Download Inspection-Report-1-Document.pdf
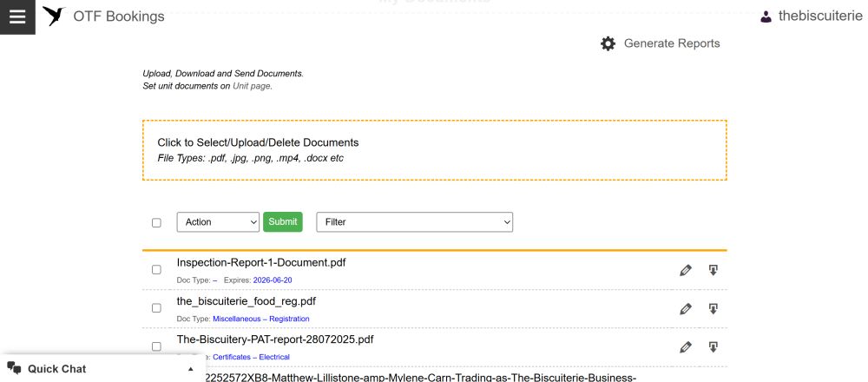This screenshot has height=382, width=868. point(713,270)
